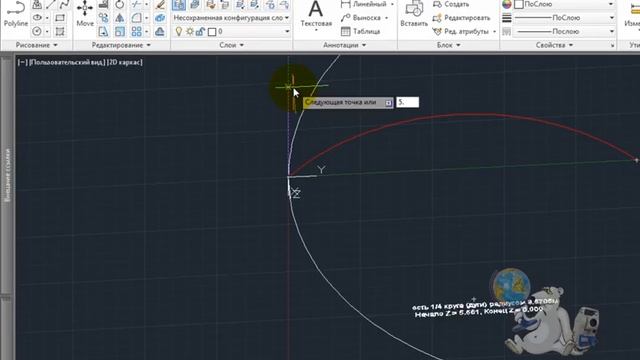The width and height of the screenshot is (640, 360).
Task: Click the dynamic input distance field
Action: (407, 102)
